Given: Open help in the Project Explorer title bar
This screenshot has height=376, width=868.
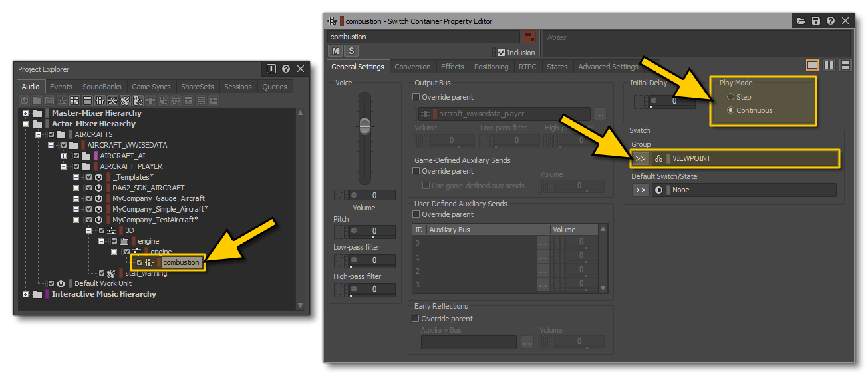Looking at the screenshot, I should [x=286, y=69].
